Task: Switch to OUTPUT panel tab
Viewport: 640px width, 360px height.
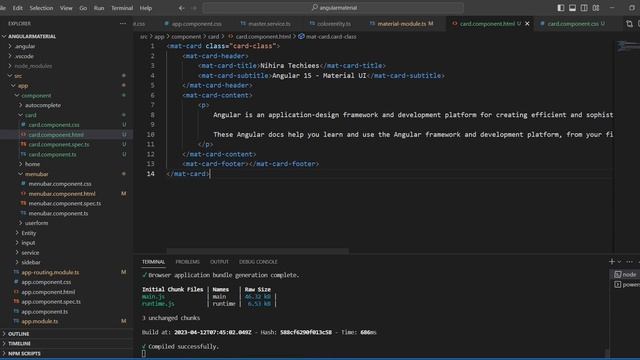Action: tap(219, 262)
